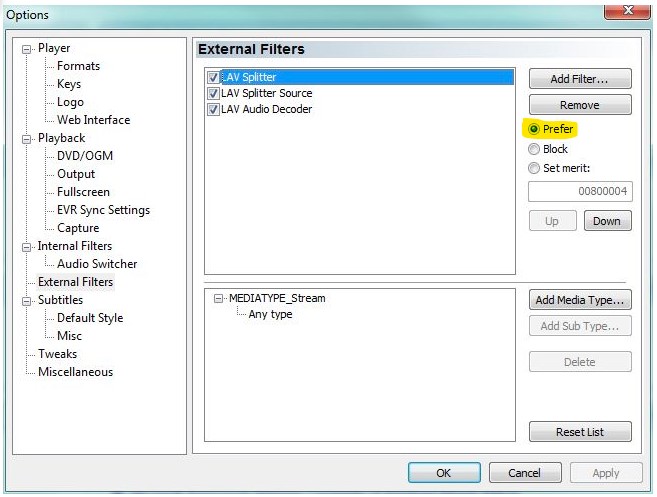Open the Tweaks settings page
The image size is (657, 497).
(x=58, y=354)
